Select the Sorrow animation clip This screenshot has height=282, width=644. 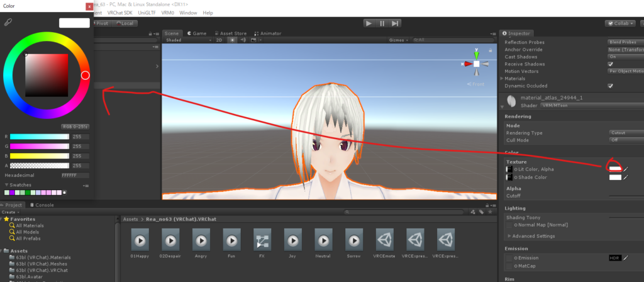353,240
